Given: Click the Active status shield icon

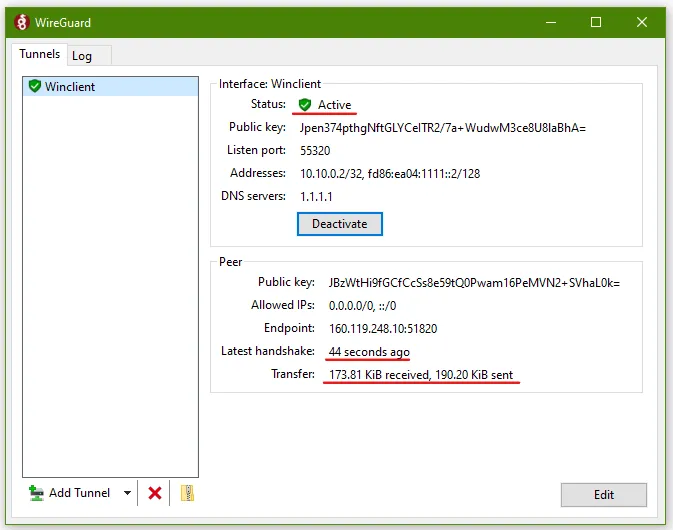Looking at the screenshot, I should [x=305, y=104].
